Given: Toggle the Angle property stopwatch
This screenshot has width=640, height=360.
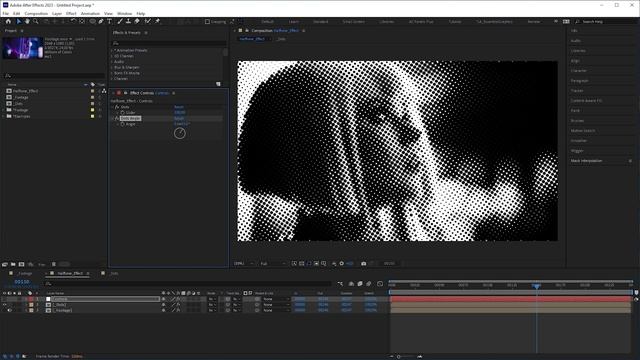Looking at the screenshot, I should (122, 124).
